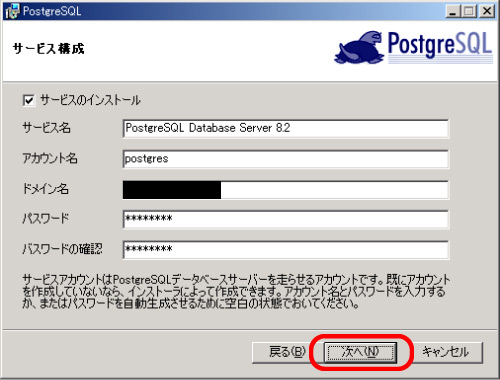
Task: Click the service account description paragraph
Action: click(236, 291)
